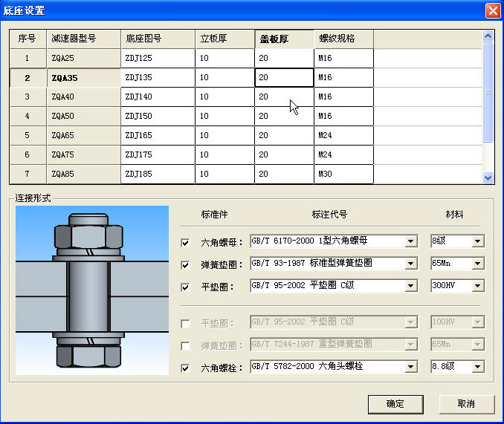Select the ZDJ150 base drawing cell
The width and height of the screenshot is (504, 424).
pyautogui.click(x=158, y=117)
